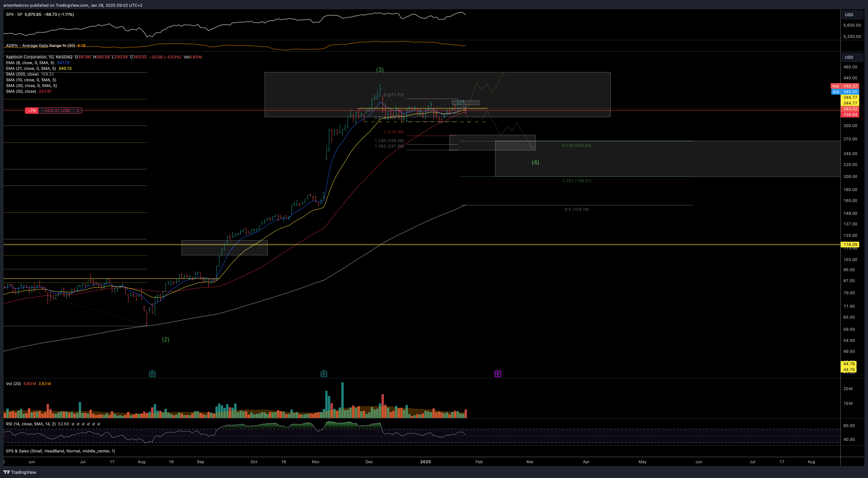Click the 0 (371.77) Fibonacci label
This screenshot has height=478, width=868.
point(394,95)
